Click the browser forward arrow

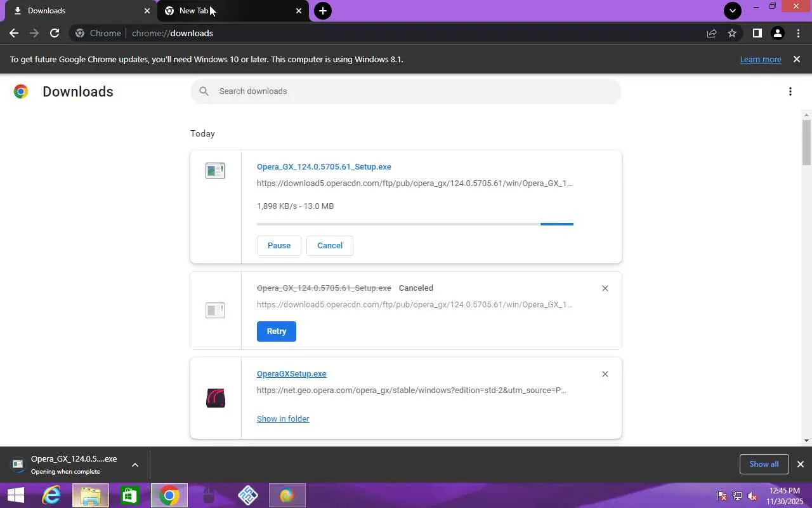(x=34, y=33)
